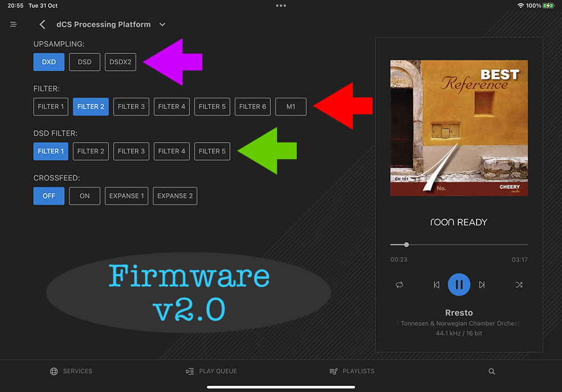Click the status bar clock 20:55
Viewport: 562px width, 392px height.
[x=15, y=6]
